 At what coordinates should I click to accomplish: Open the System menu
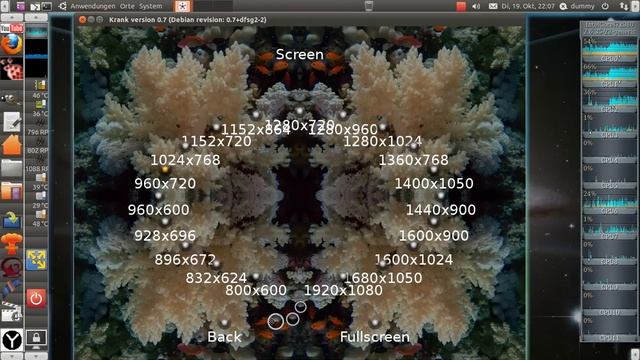[150, 6]
